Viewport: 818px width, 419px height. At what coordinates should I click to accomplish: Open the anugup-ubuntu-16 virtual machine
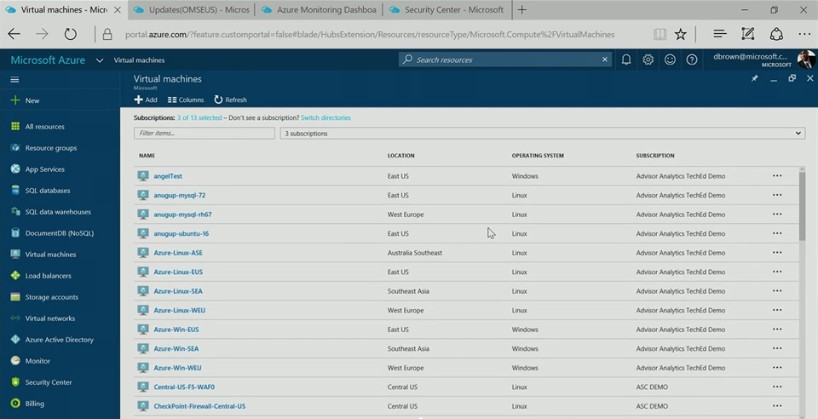coord(181,233)
